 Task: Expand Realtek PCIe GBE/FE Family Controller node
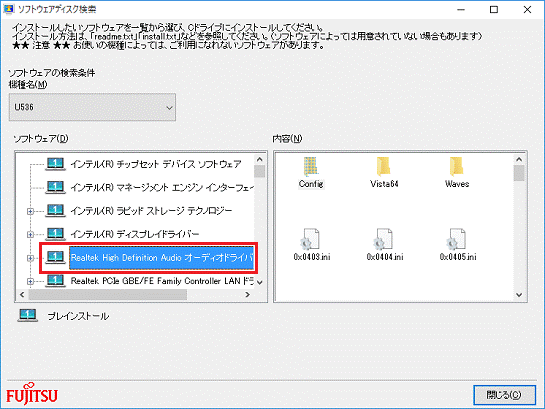(x=30, y=281)
